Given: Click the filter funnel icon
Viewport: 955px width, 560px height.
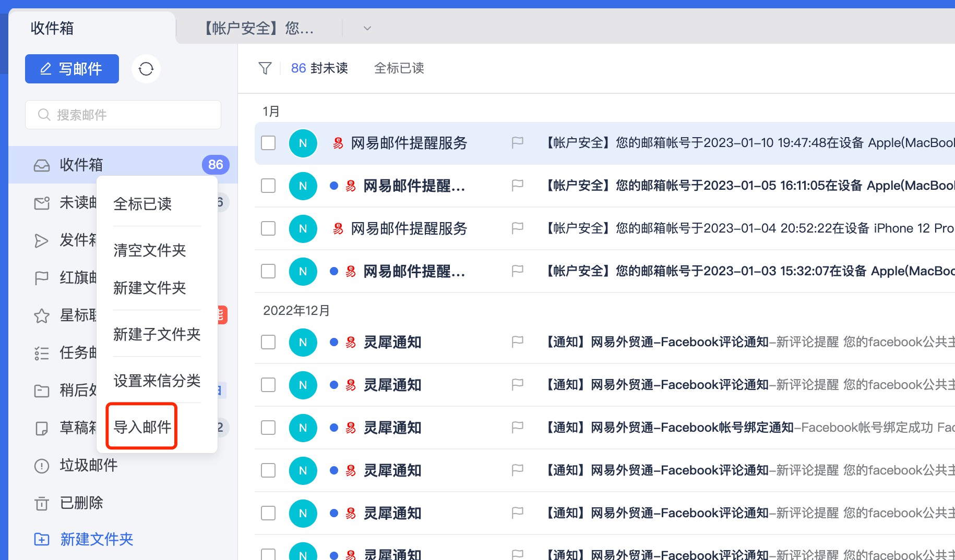Looking at the screenshot, I should tap(265, 68).
